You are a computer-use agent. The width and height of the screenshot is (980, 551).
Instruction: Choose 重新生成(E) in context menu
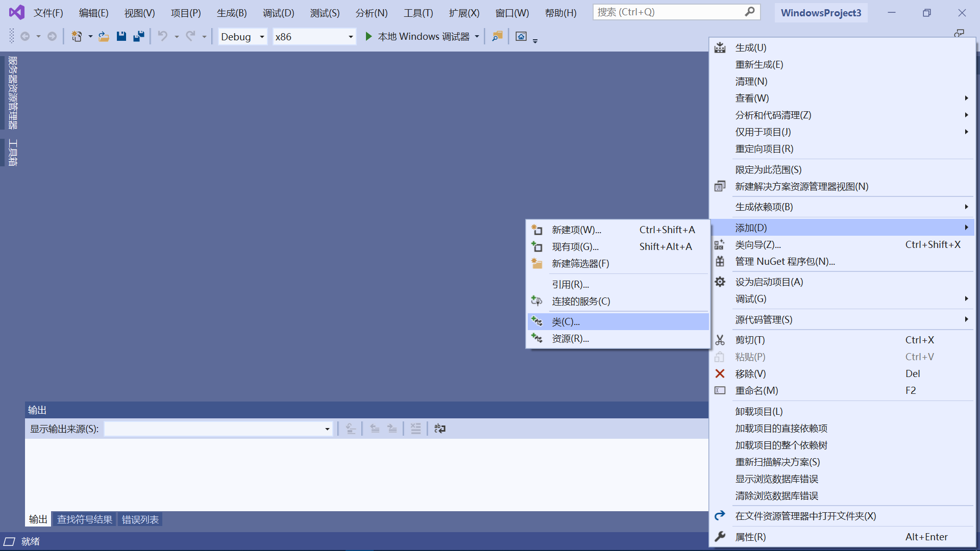pyautogui.click(x=842, y=64)
